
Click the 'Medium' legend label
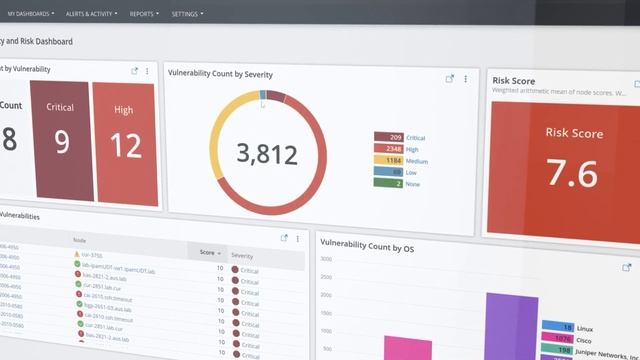[417, 161]
